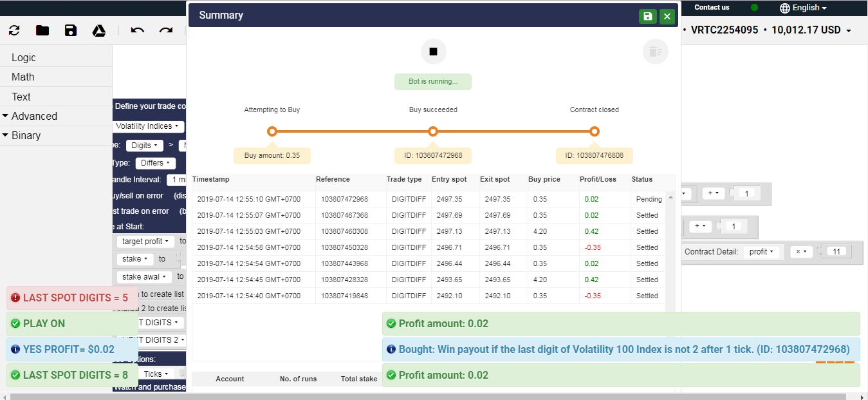
Task: Click the refresh/reset workspace icon
Action: coord(14,30)
